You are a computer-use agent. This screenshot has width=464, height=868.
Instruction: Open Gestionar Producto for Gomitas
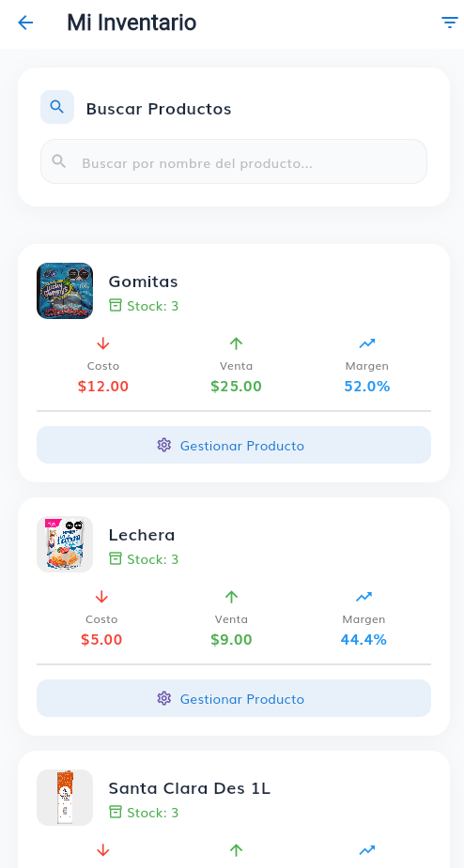234,445
